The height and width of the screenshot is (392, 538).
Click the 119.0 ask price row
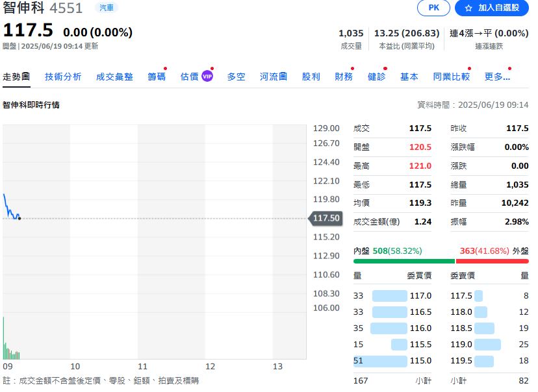(x=489, y=344)
